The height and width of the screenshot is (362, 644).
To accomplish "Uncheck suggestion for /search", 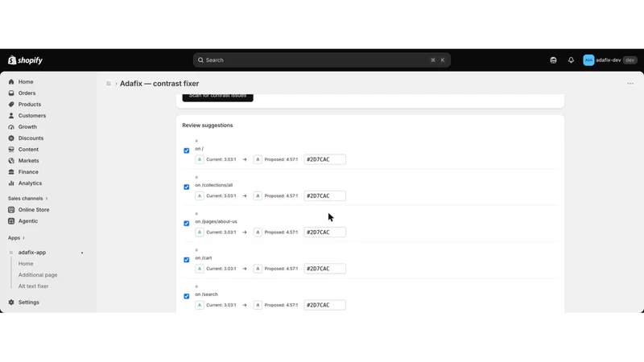I will tap(187, 296).
